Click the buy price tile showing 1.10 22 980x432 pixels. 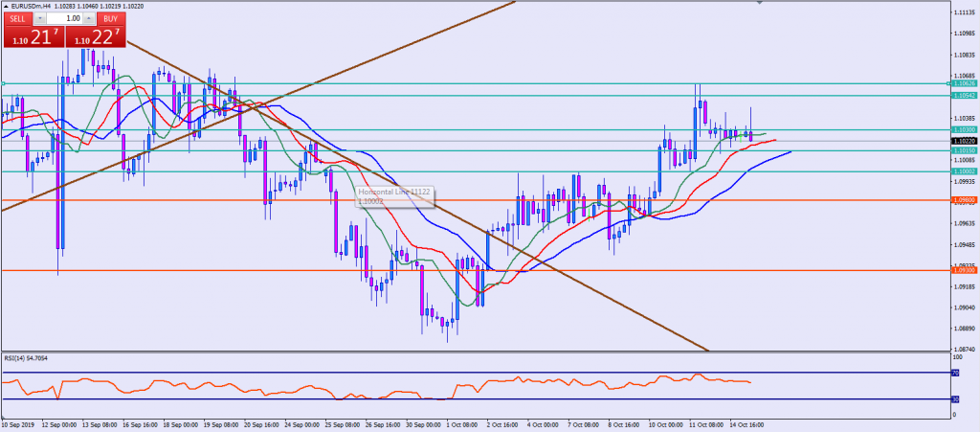[x=94, y=36]
